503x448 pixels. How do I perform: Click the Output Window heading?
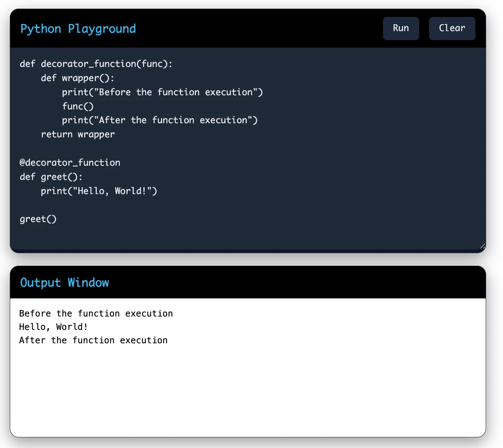coord(65,283)
